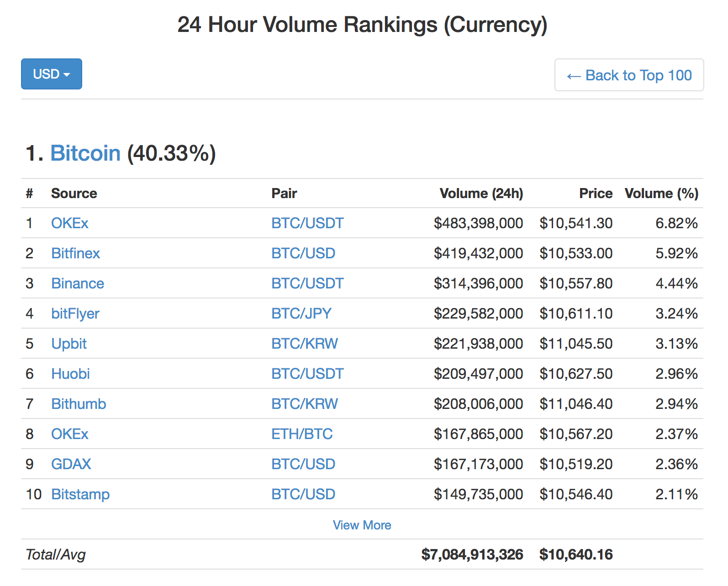Click the View More link

click(362, 525)
